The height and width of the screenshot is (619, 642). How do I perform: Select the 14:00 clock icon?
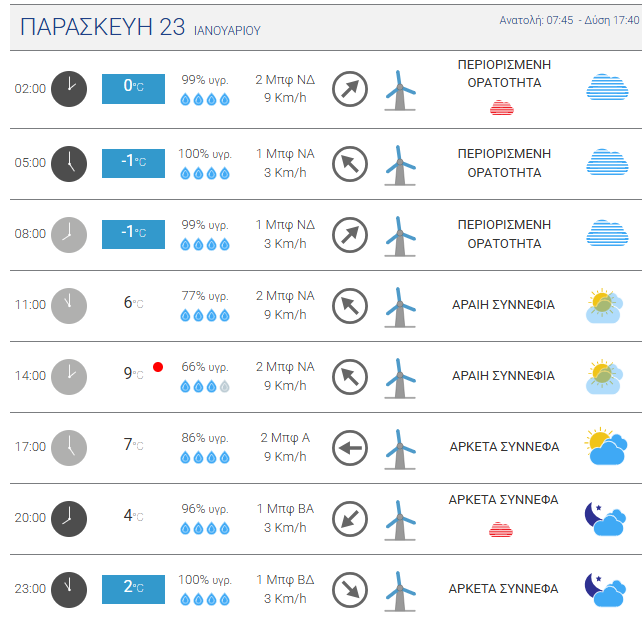tap(69, 376)
